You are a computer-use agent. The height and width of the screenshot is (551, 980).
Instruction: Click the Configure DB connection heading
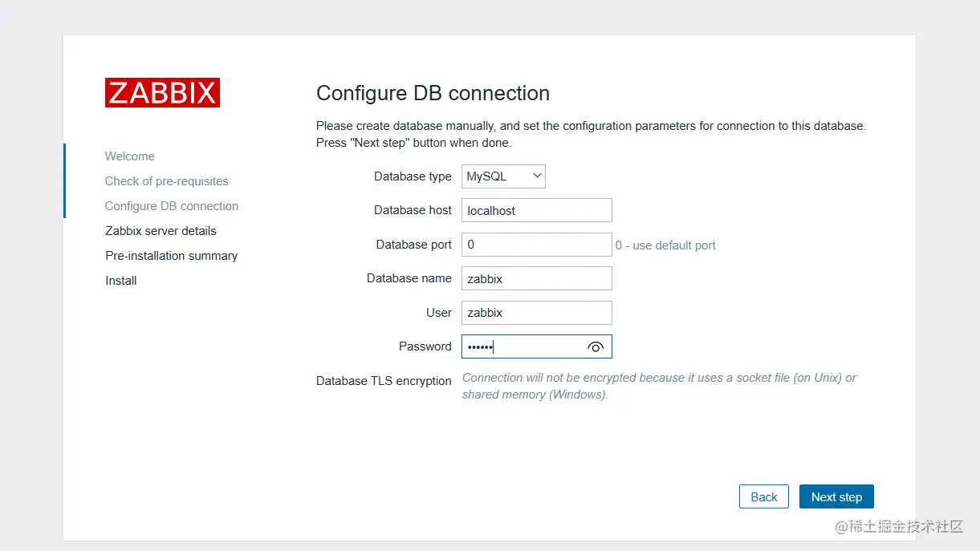click(x=433, y=93)
